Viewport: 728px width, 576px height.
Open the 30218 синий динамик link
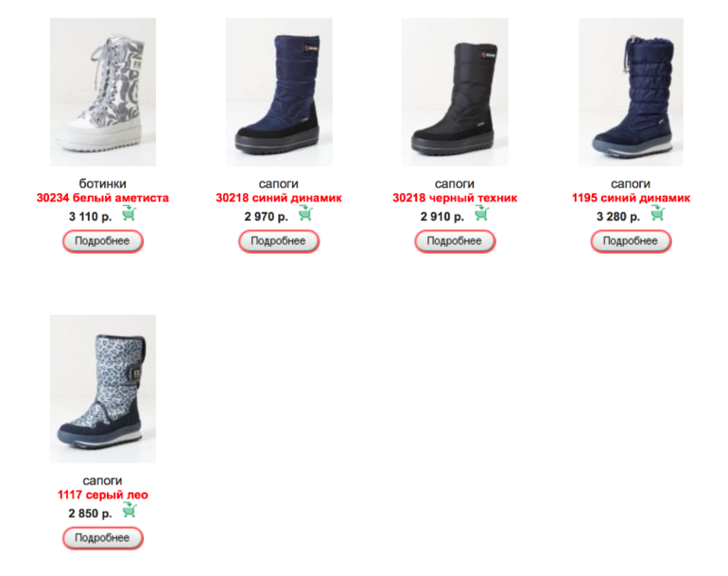pos(279,198)
